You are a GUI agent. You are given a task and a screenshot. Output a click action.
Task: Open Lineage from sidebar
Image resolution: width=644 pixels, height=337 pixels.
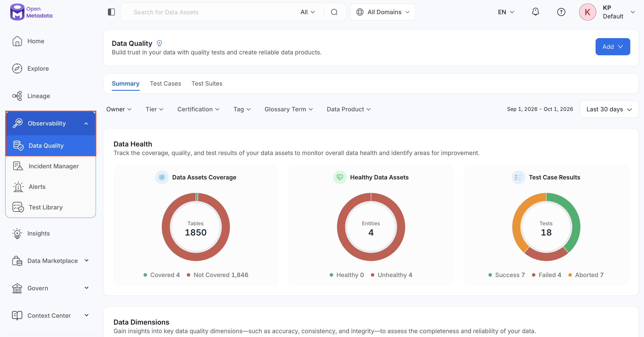pyautogui.click(x=51, y=96)
